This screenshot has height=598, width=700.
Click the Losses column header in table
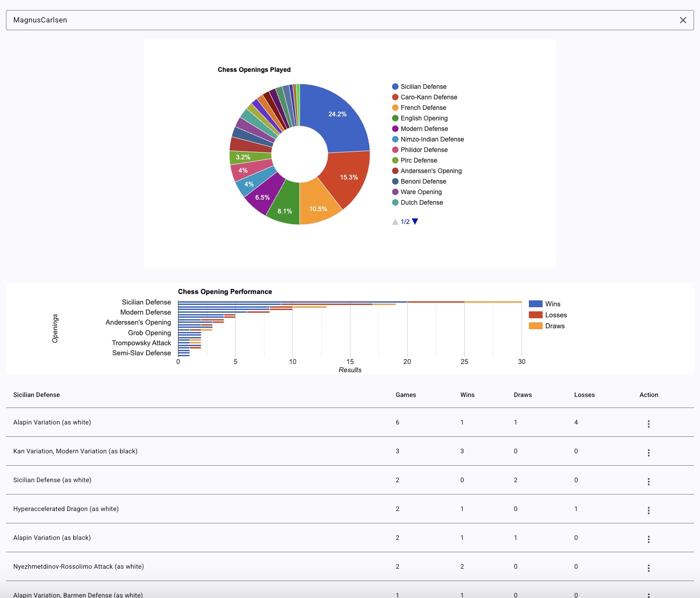pos(584,395)
